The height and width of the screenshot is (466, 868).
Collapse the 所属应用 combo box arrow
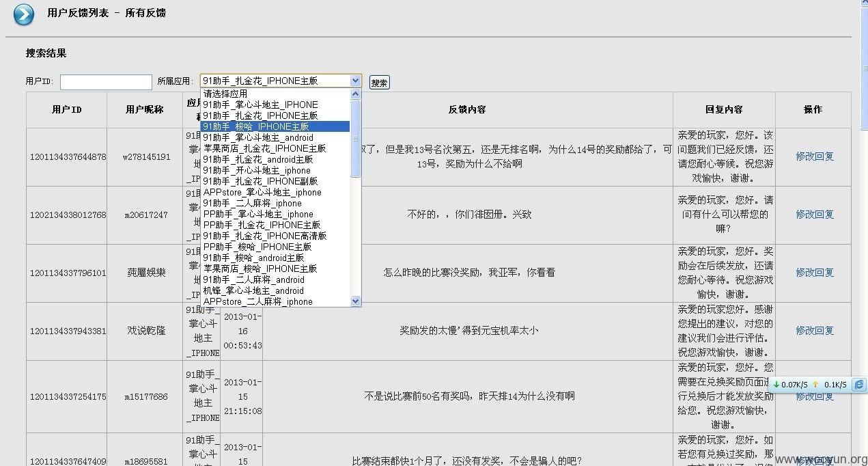click(355, 81)
